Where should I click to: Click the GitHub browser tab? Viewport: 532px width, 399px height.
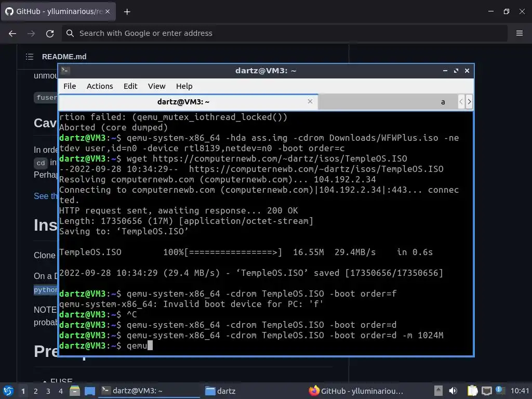pos(58,11)
